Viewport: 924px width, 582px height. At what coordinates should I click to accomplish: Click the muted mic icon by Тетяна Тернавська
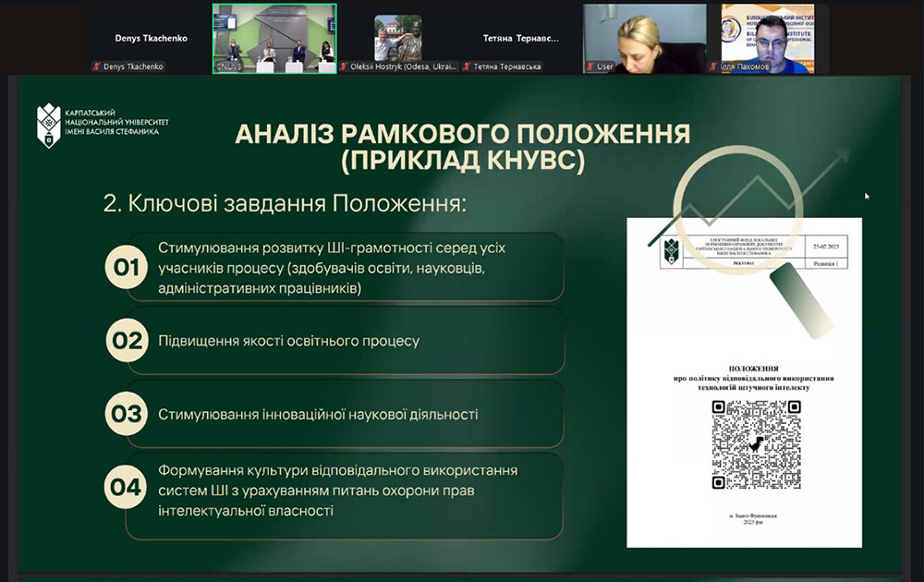[x=467, y=67]
